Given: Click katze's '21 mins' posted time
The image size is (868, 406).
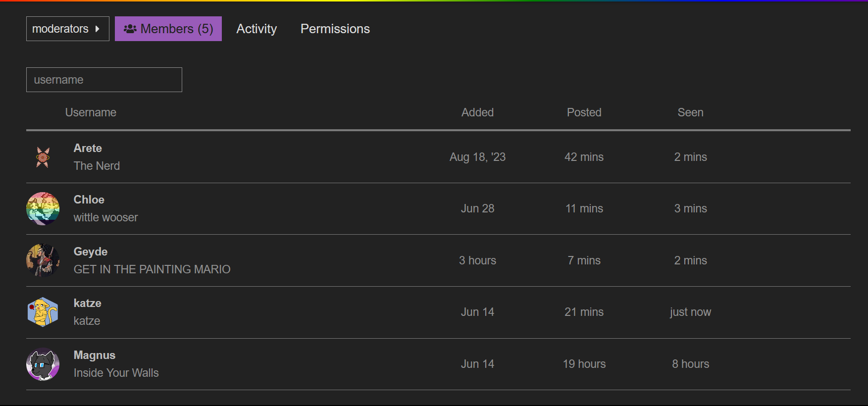Looking at the screenshot, I should (x=584, y=312).
